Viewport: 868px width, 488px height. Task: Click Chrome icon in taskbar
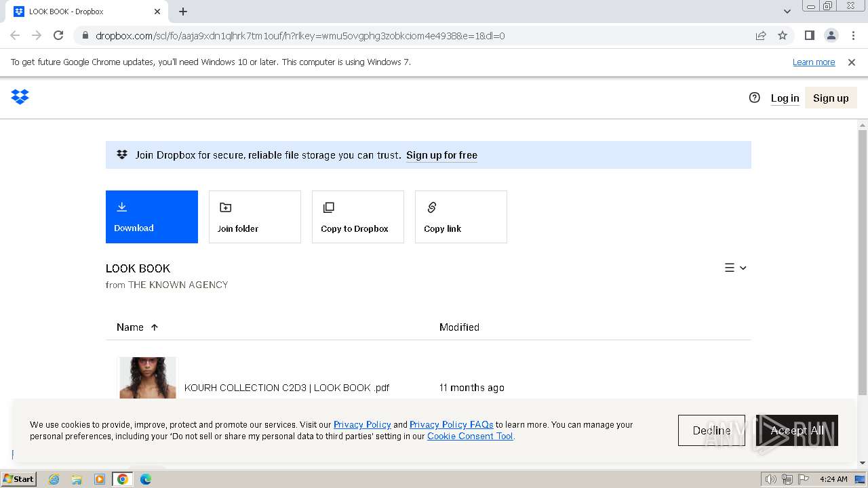coord(123,479)
